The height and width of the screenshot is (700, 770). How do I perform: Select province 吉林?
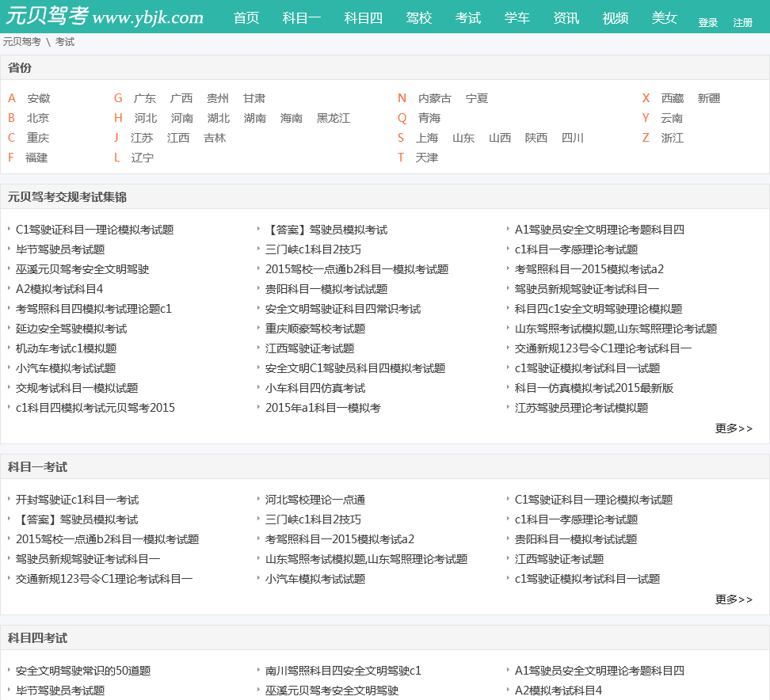click(x=215, y=138)
